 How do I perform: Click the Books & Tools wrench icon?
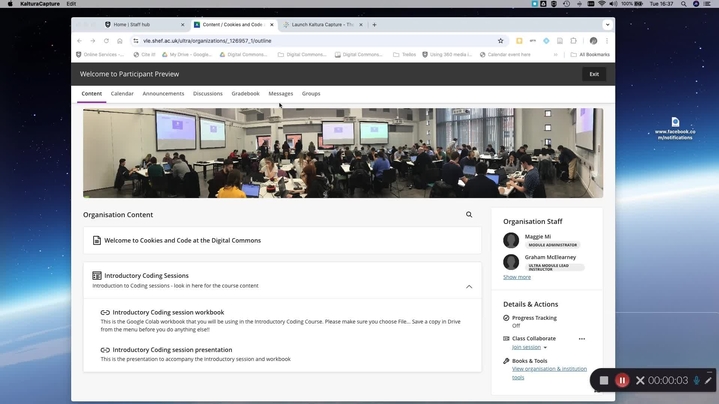pyautogui.click(x=506, y=361)
